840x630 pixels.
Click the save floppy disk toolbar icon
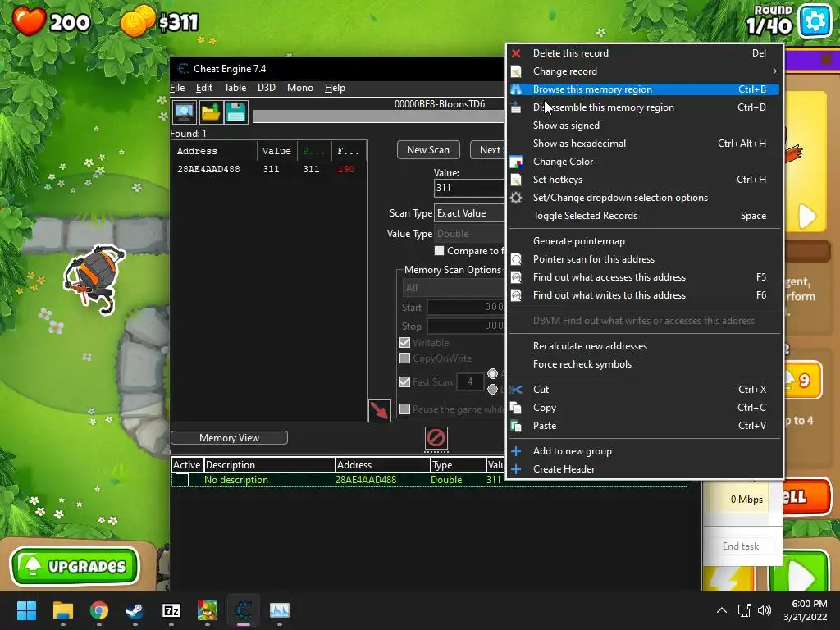pos(235,112)
